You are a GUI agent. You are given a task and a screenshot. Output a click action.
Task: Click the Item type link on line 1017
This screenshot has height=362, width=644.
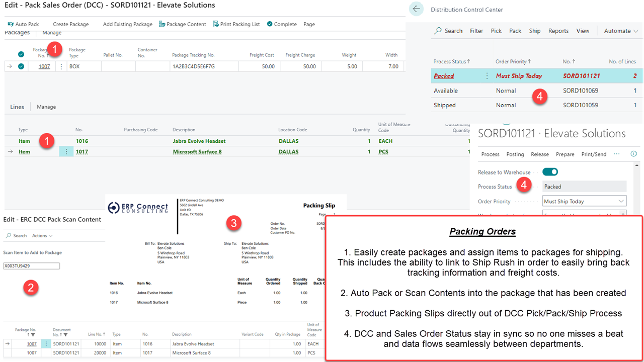click(x=24, y=151)
